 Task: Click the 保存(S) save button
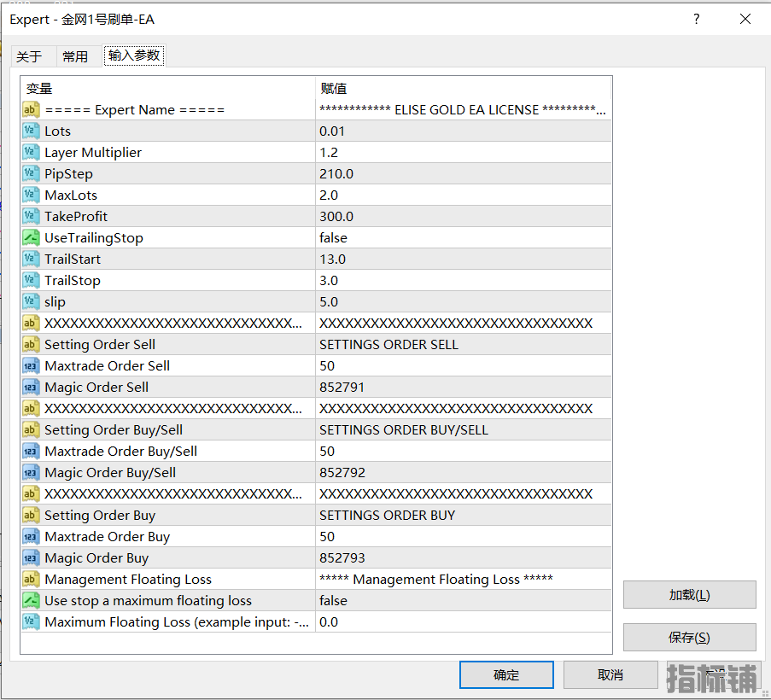(689, 638)
